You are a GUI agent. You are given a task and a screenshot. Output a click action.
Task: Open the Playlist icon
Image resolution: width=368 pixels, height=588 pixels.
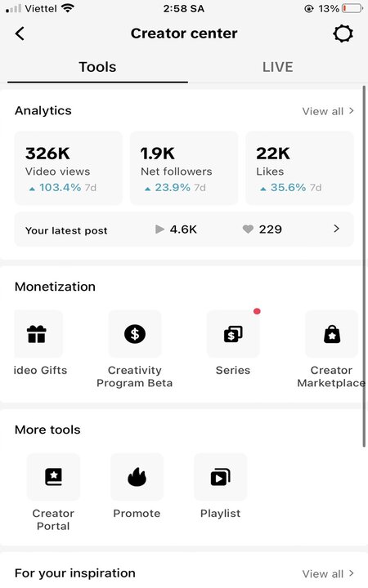pyautogui.click(x=221, y=477)
